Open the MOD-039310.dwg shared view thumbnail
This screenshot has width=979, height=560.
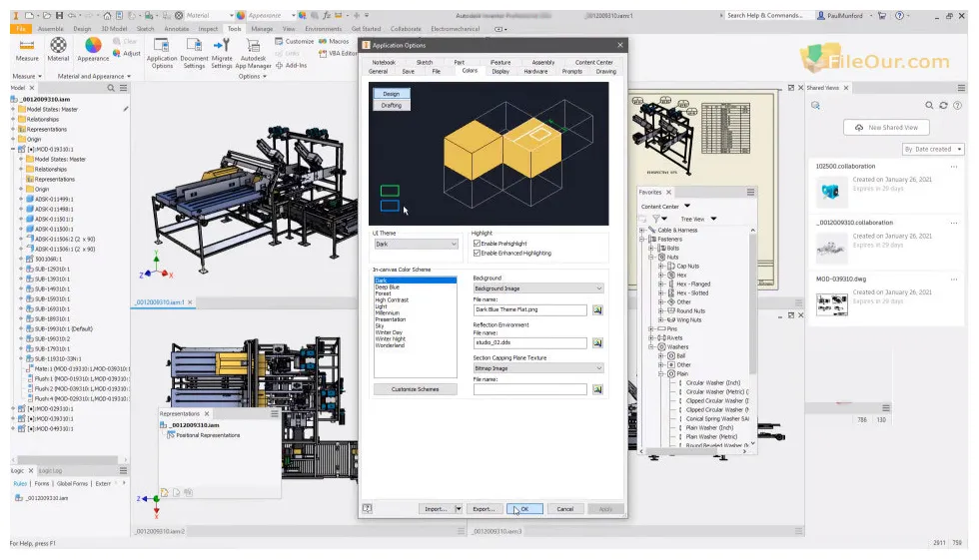(831, 304)
